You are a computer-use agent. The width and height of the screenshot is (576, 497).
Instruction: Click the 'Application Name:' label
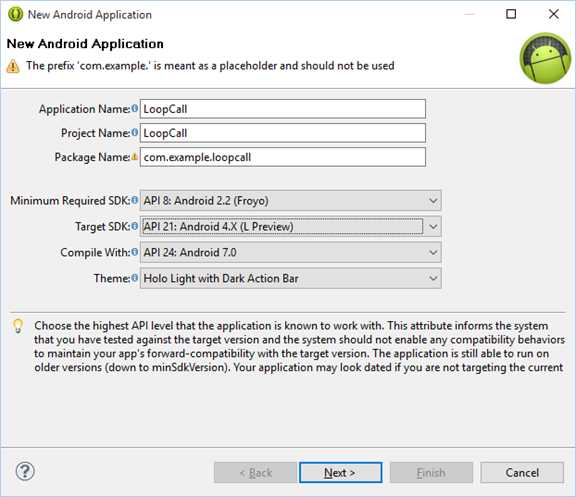(x=84, y=109)
